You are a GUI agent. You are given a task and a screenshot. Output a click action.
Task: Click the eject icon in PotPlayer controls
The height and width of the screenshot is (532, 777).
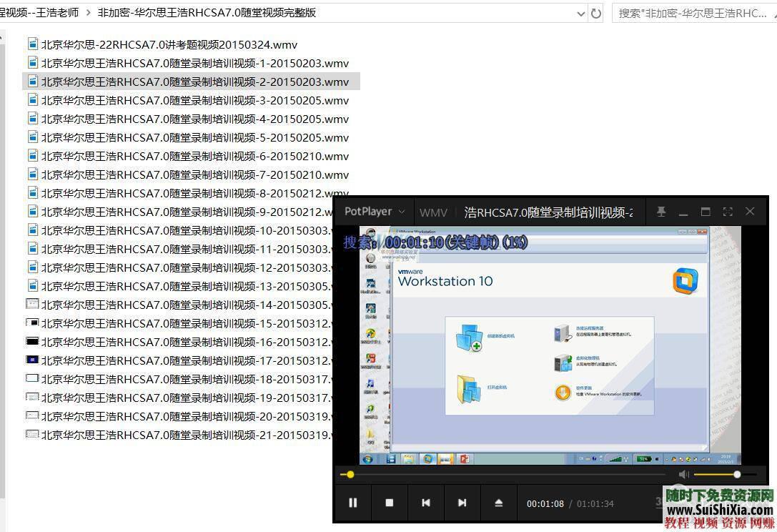click(x=498, y=503)
